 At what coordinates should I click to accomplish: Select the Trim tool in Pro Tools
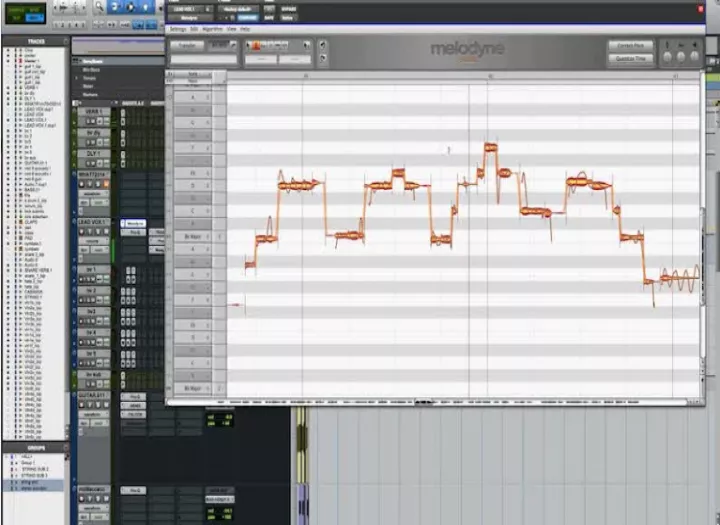click(114, 6)
